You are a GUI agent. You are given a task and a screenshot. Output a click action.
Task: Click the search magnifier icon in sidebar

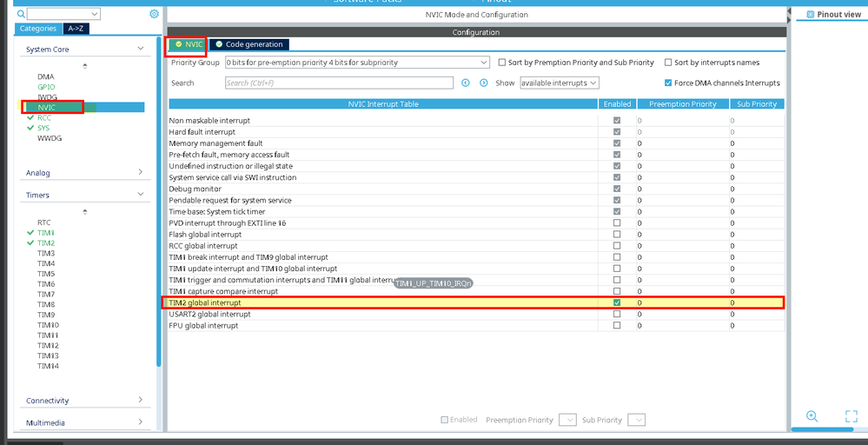21,14
